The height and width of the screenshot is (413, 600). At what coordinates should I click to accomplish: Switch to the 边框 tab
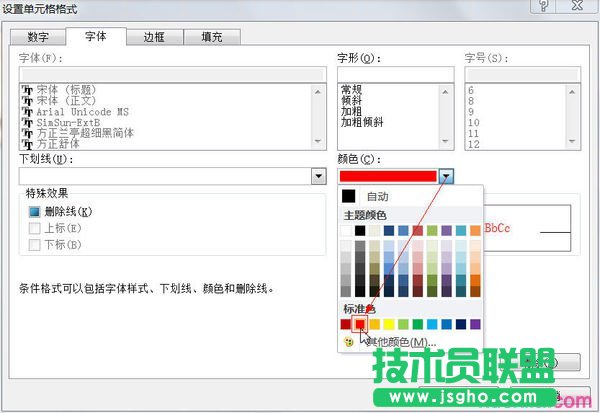coord(153,37)
